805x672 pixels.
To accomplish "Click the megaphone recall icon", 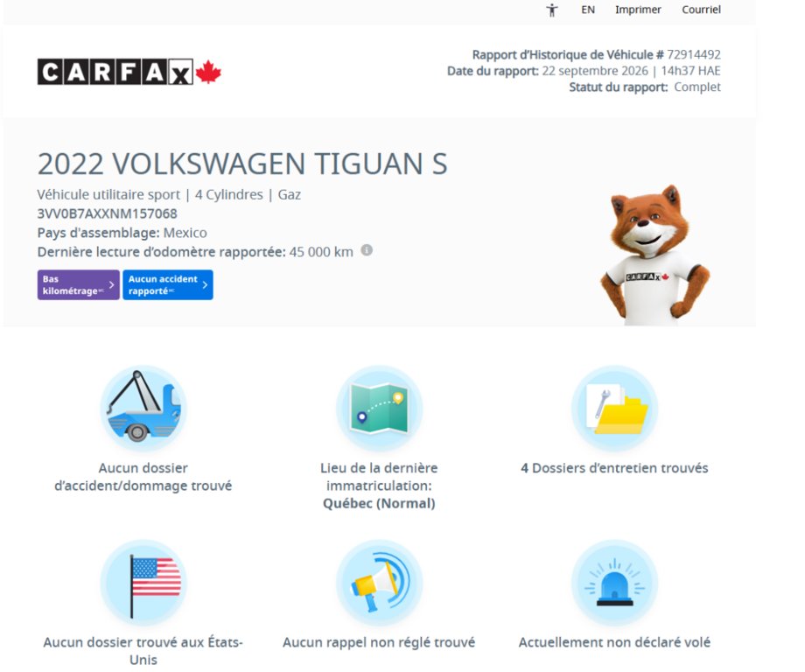I will 379,583.
